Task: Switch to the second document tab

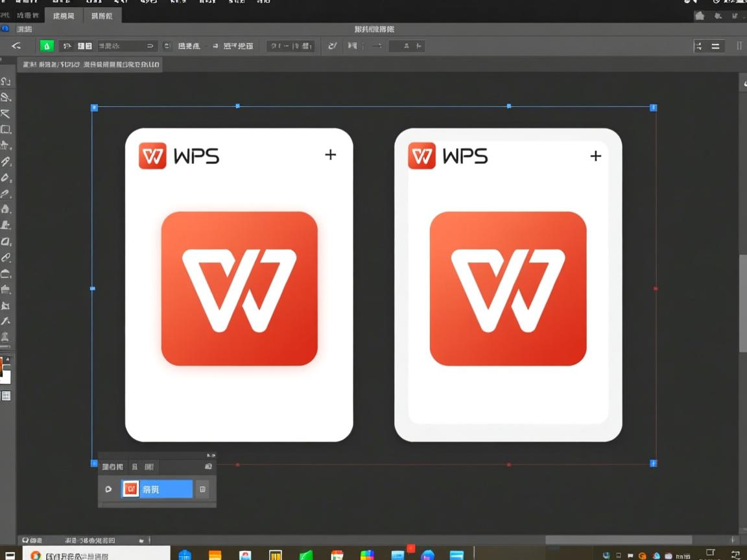Action: point(103,16)
